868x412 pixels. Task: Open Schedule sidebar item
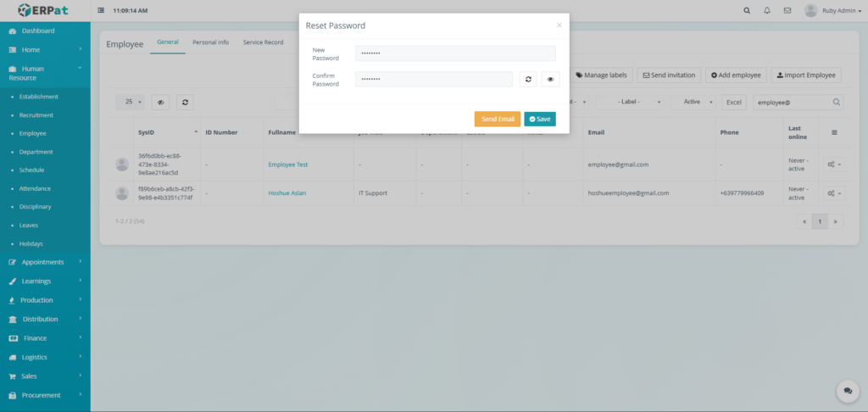pyautogui.click(x=31, y=170)
